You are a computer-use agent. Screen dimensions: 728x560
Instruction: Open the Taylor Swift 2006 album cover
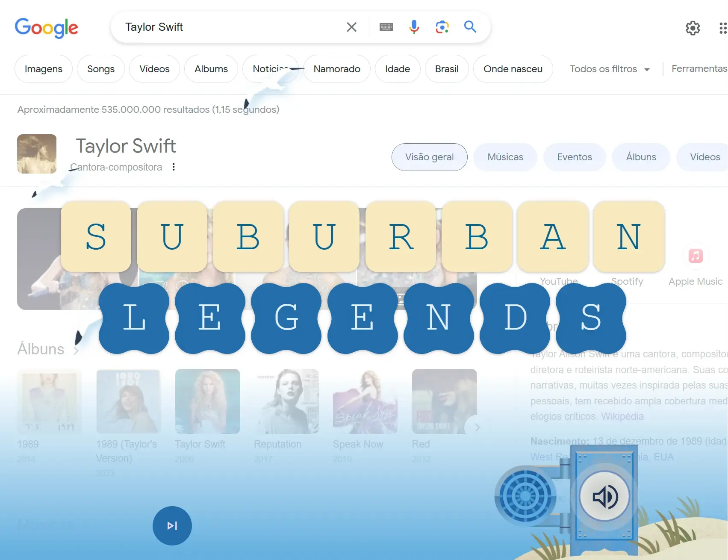208,401
